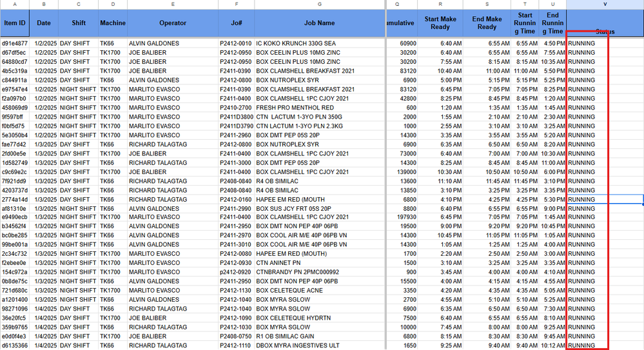The height and width of the screenshot is (350, 644).
Task: Select Jo# cell P2411D3790
Action: pos(236,126)
